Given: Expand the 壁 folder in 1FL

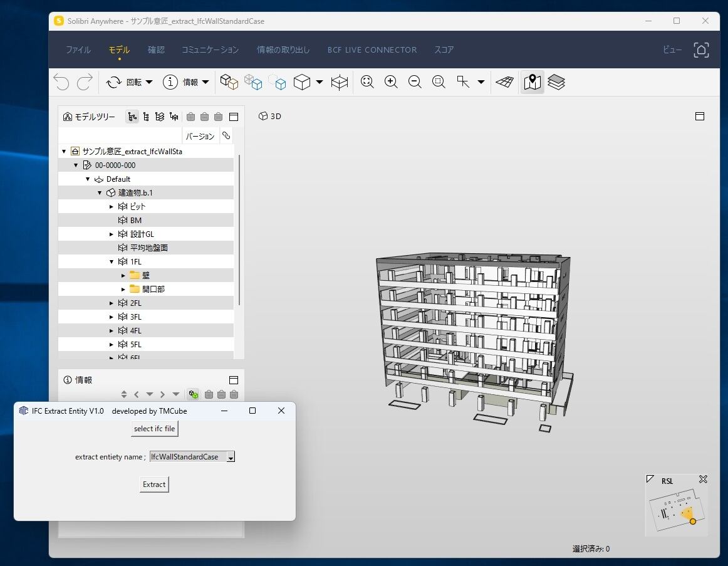Looking at the screenshot, I should point(123,276).
